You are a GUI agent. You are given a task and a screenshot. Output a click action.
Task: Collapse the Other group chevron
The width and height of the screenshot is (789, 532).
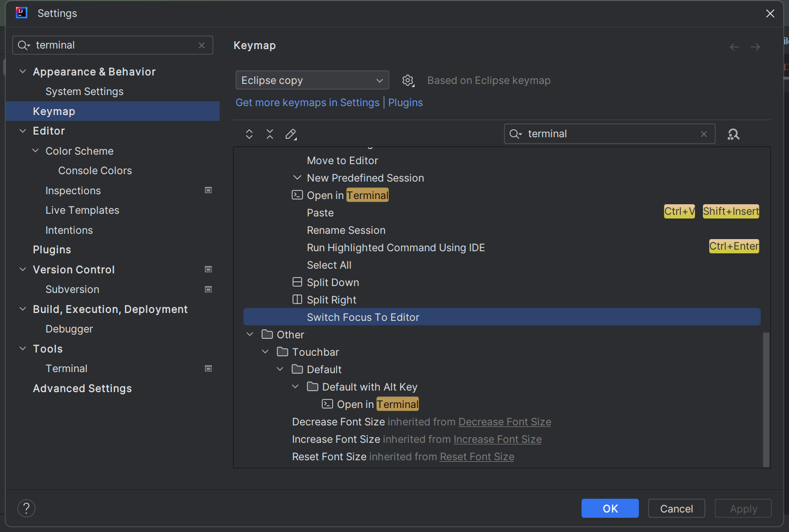(x=250, y=334)
